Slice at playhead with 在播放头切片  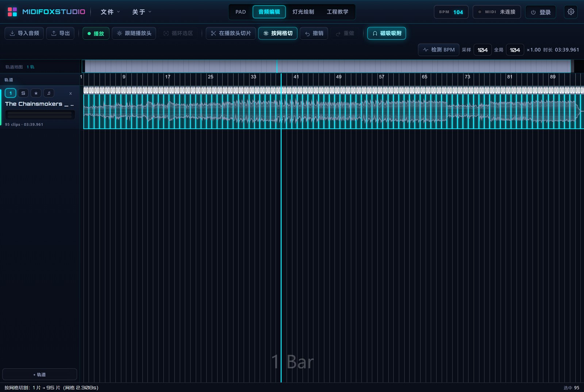tap(231, 33)
